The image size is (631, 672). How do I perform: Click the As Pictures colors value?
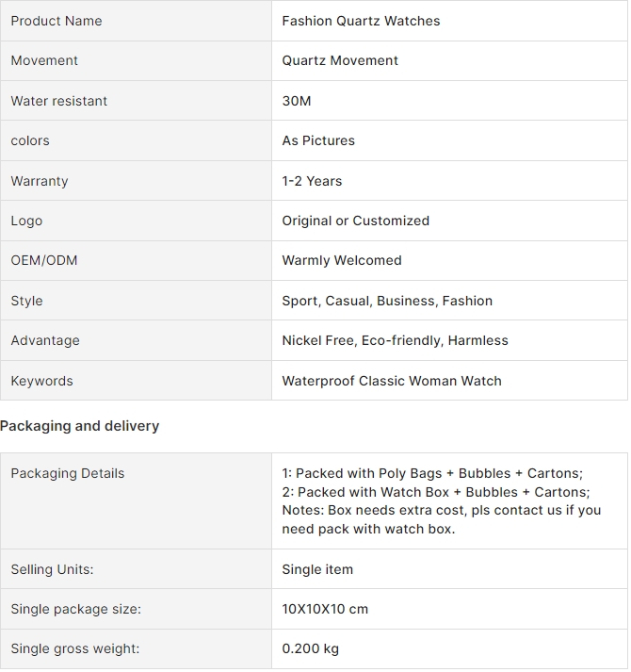coord(319,141)
